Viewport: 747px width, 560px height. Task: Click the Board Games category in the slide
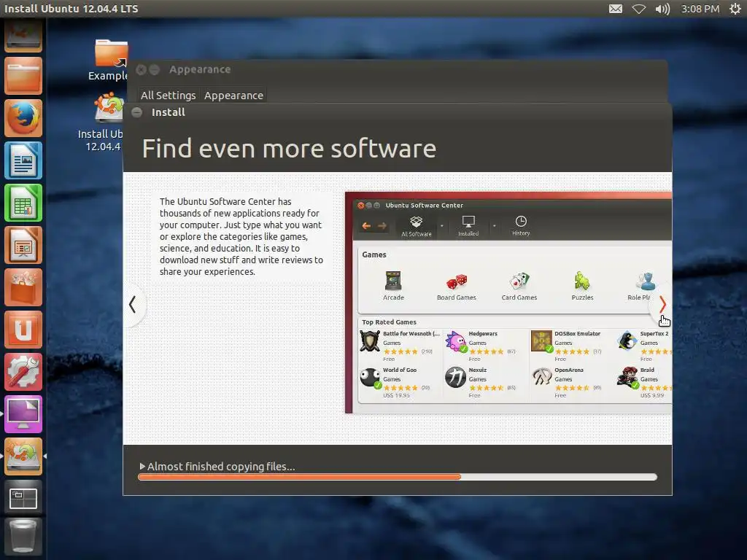point(457,287)
